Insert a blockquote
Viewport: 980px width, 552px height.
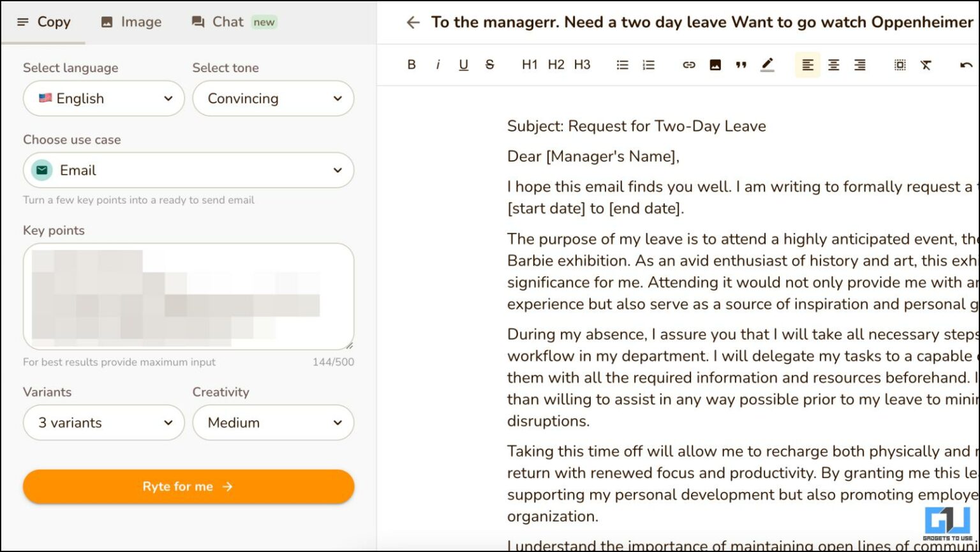click(741, 64)
